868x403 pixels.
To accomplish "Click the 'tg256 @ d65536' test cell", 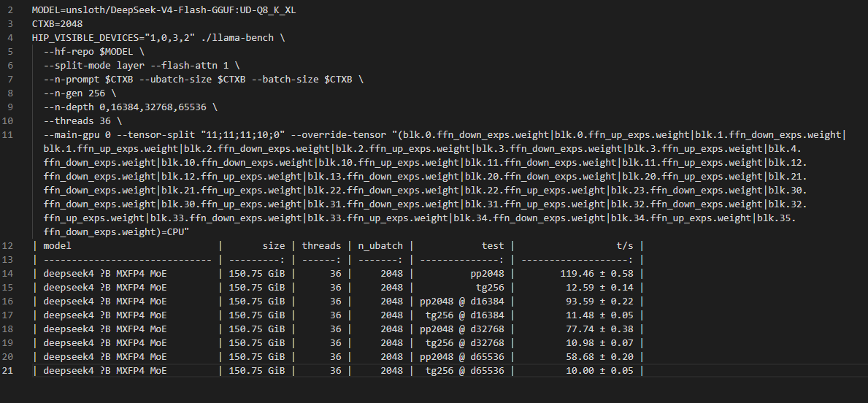I will pos(465,370).
